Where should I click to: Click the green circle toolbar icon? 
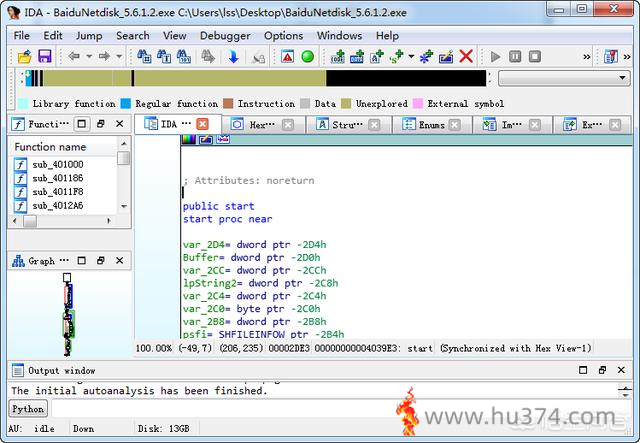pos(308,56)
